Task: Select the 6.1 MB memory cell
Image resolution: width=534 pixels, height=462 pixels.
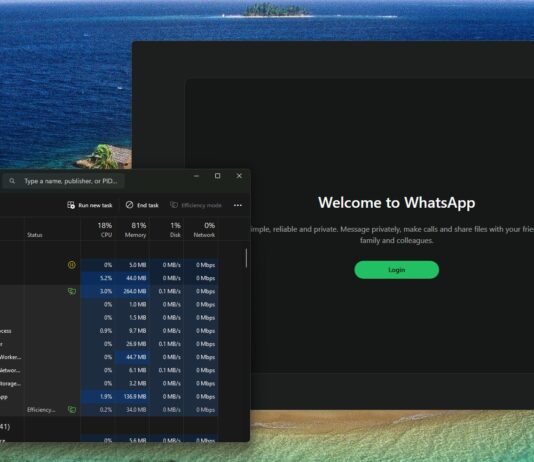Action: [x=133, y=370]
